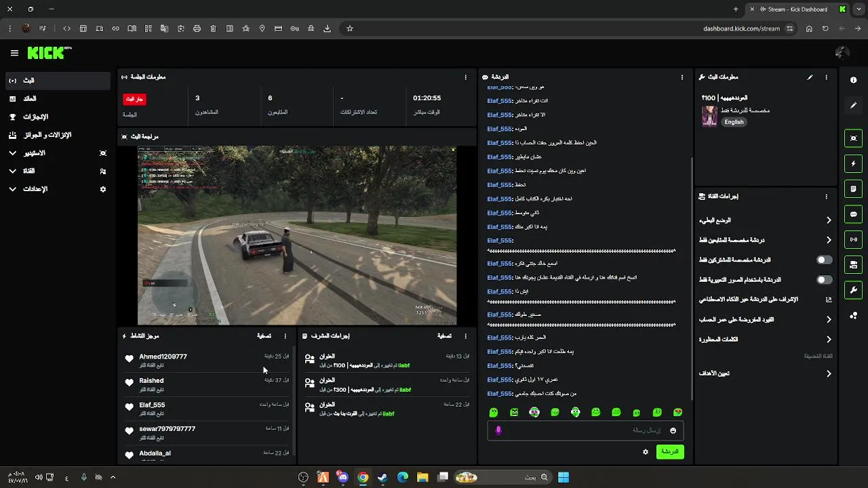
Task: Pick the first green Kick emote on the right
Action: click(x=677, y=412)
